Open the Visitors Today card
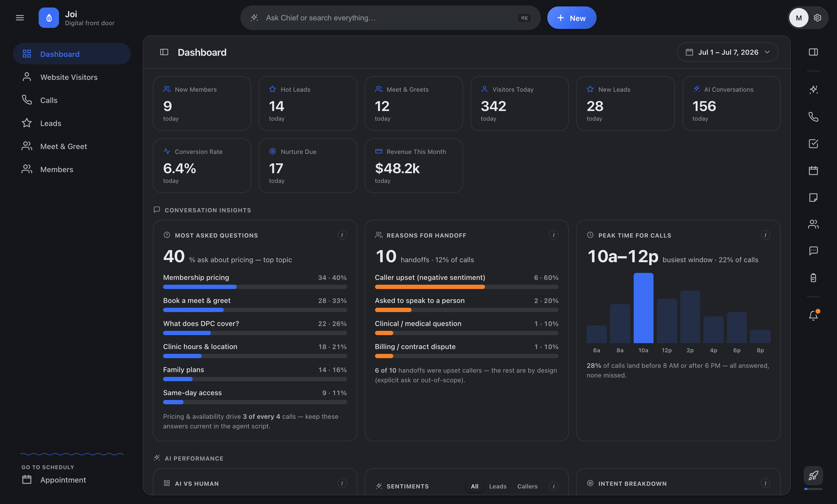 pos(519,103)
